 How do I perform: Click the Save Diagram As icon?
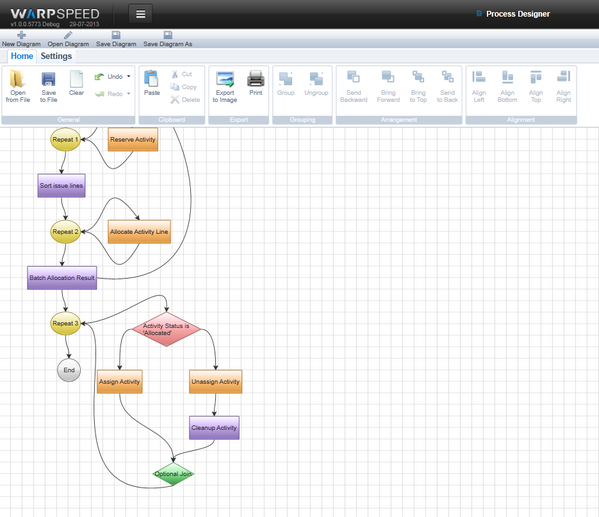pyautogui.click(x=167, y=35)
